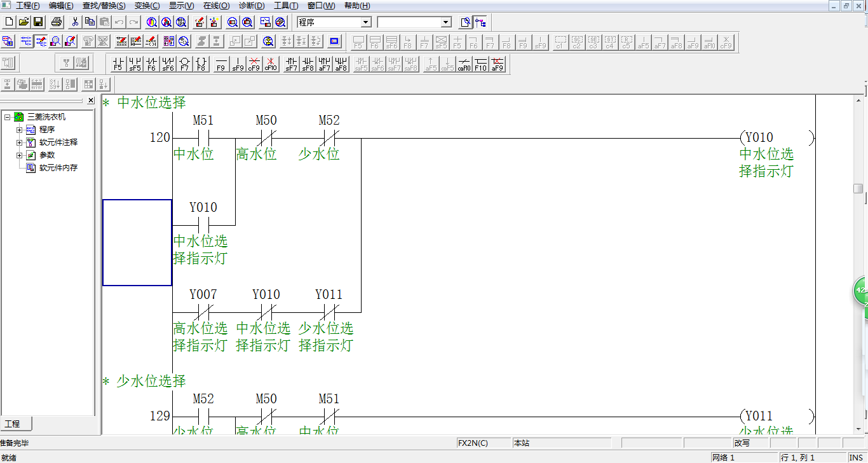Expand the 软元件注释 tree node
Image resolution: width=868 pixels, height=463 pixels.
[19, 142]
